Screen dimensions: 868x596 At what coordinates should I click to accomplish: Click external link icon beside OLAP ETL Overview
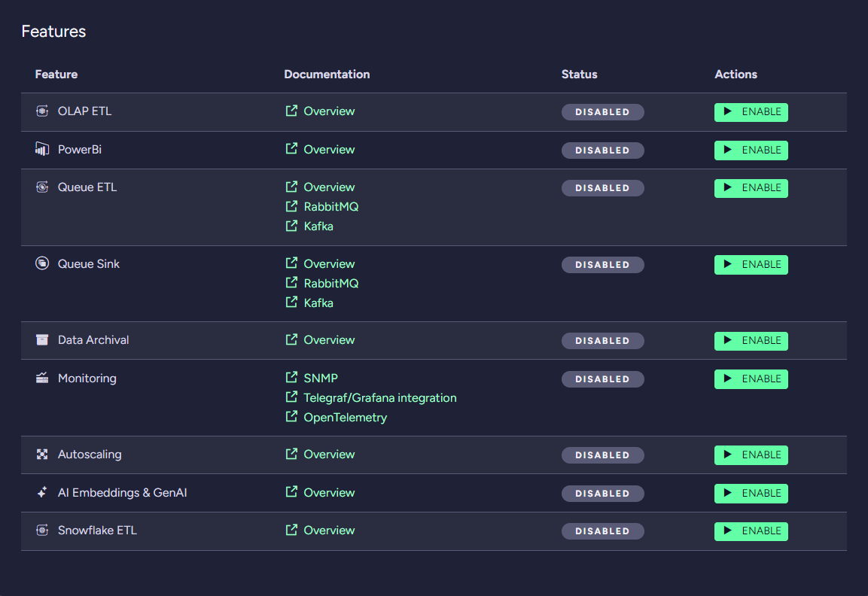pos(291,111)
